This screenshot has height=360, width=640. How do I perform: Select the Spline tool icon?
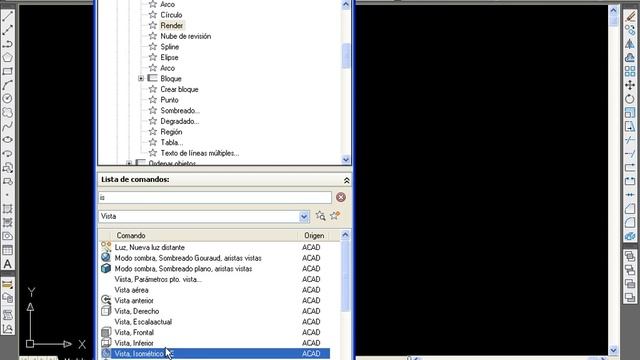[x=7, y=127]
